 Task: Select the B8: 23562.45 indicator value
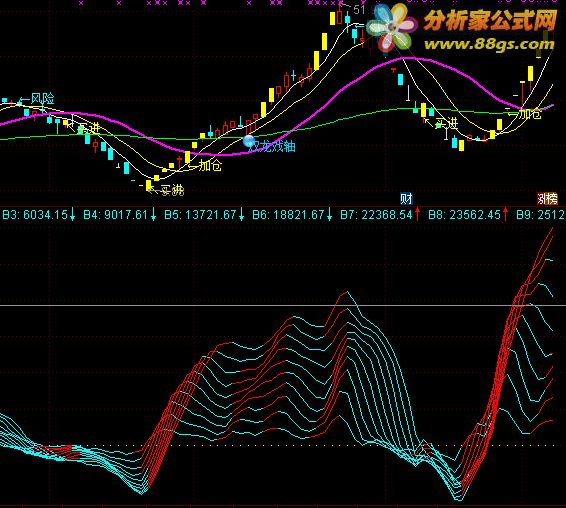coord(464,215)
